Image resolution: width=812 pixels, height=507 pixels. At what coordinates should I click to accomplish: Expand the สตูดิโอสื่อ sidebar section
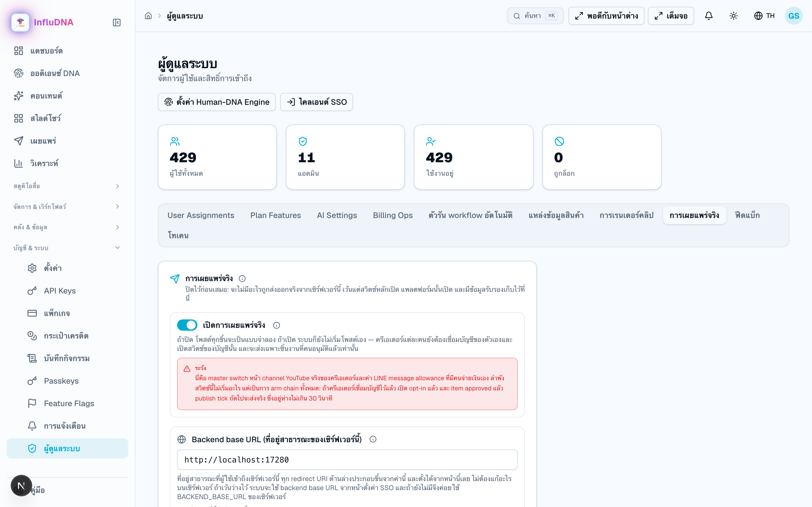(x=67, y=186)
